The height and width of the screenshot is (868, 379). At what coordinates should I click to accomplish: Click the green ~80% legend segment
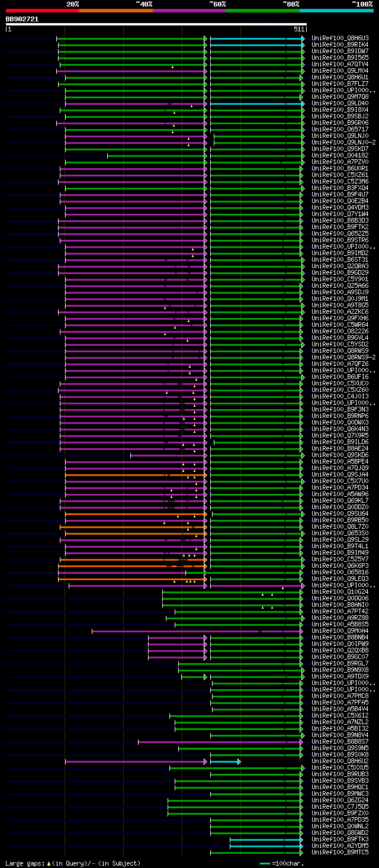point(262,11)
